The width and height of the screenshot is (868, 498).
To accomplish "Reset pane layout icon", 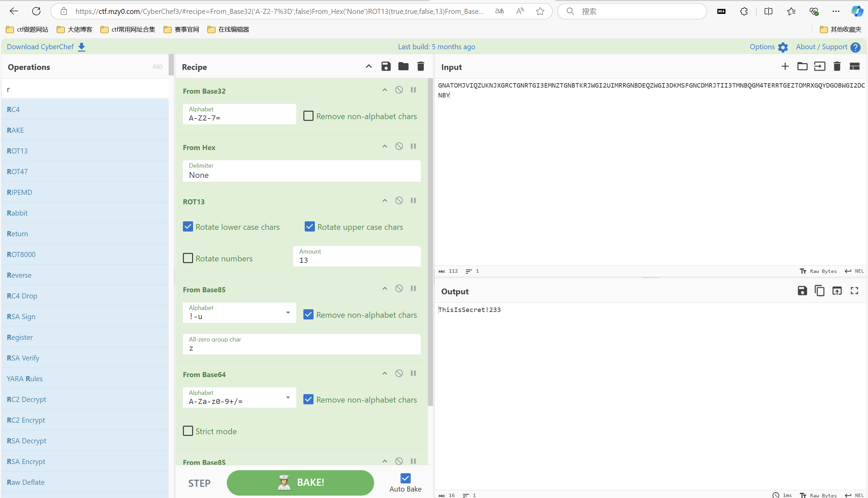I will pyautogui.click(x=854, y=66).
